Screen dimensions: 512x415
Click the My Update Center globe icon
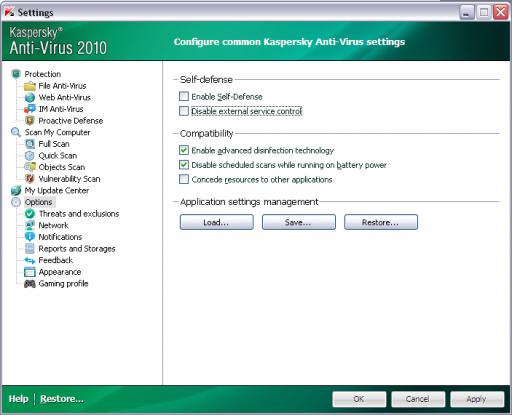click(x=16, y=190)
